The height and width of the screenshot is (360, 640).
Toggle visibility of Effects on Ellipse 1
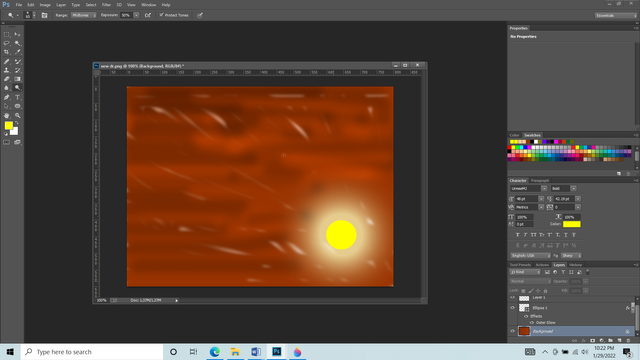(x=526, y=316)
